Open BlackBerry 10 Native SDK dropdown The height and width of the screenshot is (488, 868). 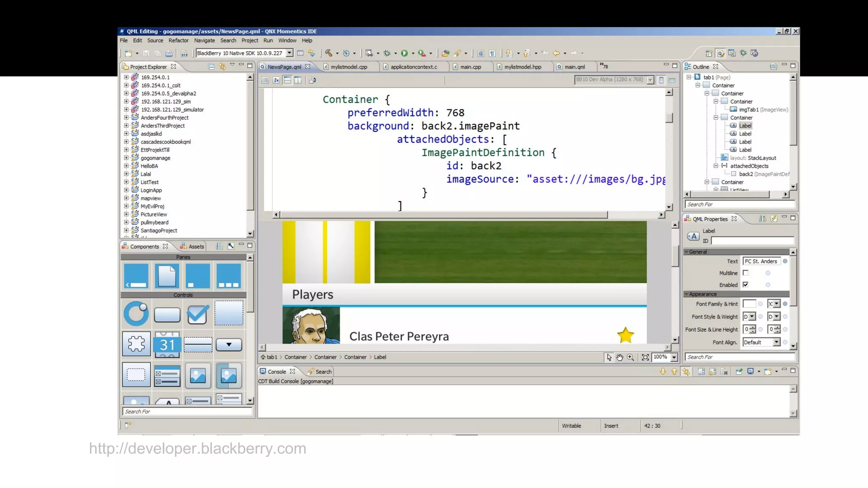[289, 53]
